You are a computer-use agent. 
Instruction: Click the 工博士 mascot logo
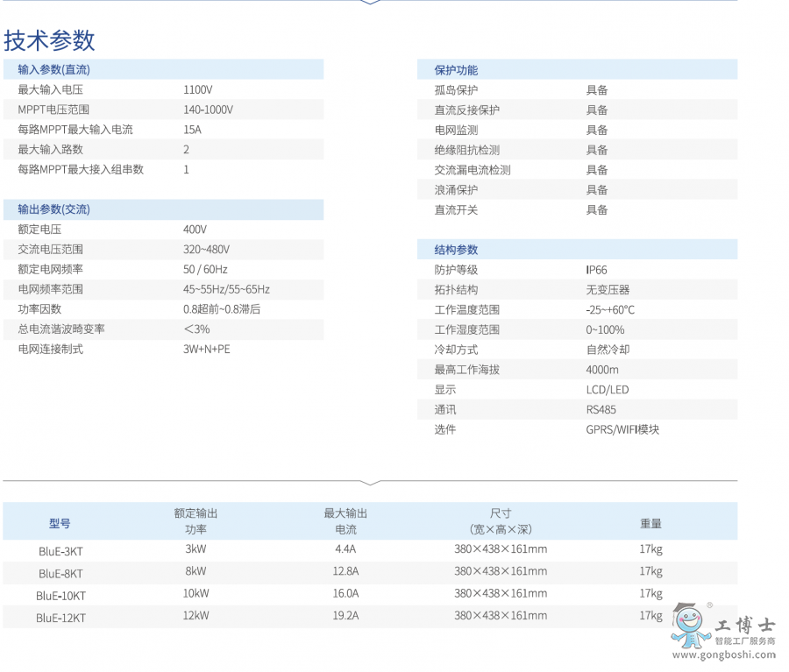coord(692,626)
